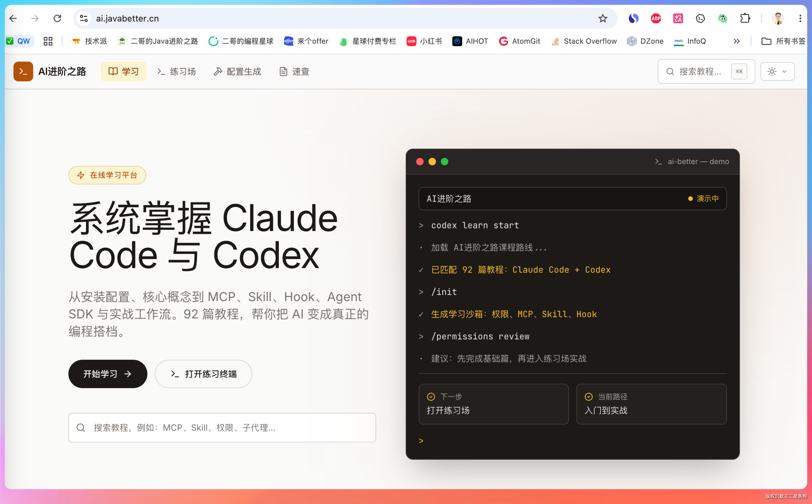This screenshot has height=504, width=812.
Task: Click the 加载 AI进阶之路课程路线 line
Action: 489,248
